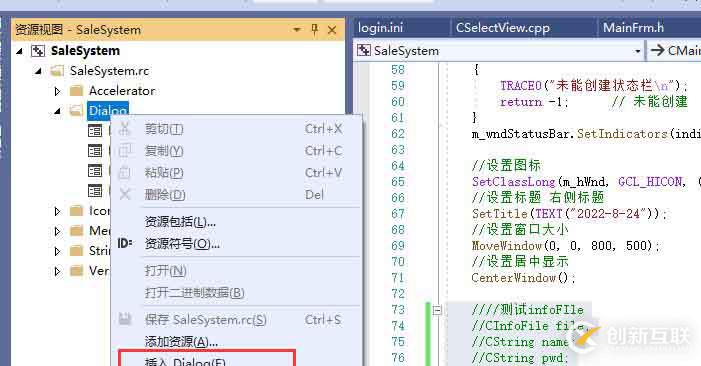Open the resource view panel options dropdown arrow

tap(296, 30)
